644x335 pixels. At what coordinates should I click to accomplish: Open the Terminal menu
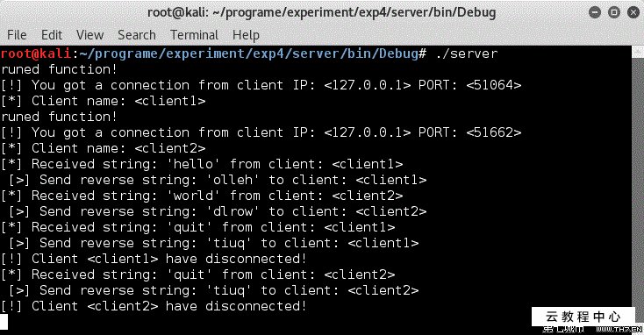tap(194, 35)
